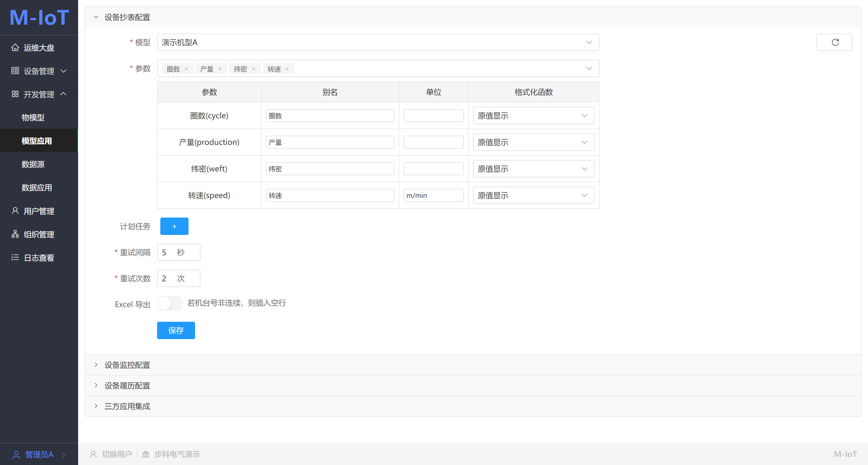Open 格式化函数 dropdown for 圈数(cycle)
Image resolution: width=868 pixels, height=465 pixels.
tap(533, 116)
